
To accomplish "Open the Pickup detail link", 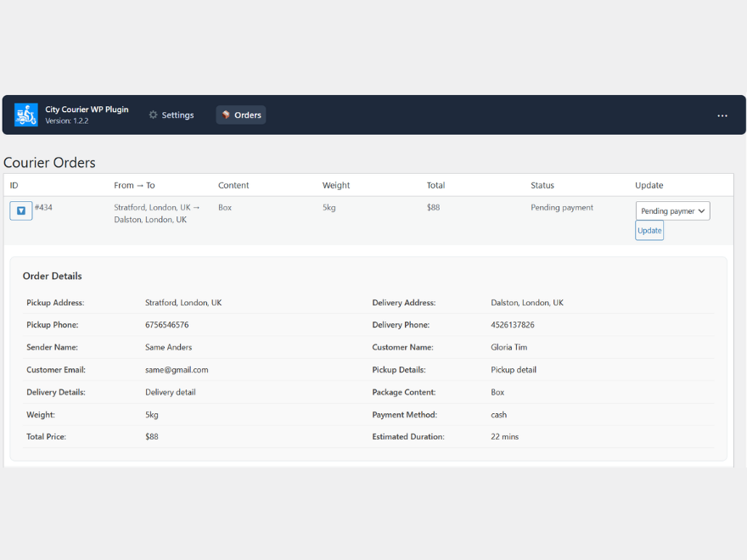I will coord(512,369).
